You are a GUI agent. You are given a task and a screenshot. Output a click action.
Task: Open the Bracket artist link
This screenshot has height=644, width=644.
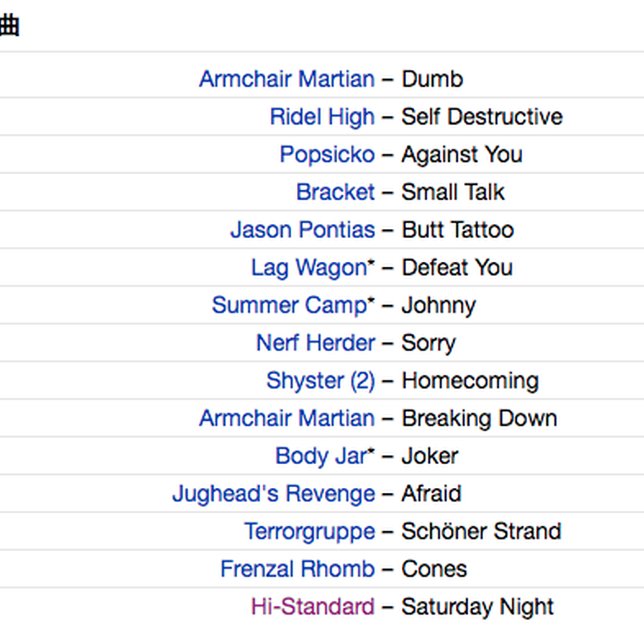(335, 192)
